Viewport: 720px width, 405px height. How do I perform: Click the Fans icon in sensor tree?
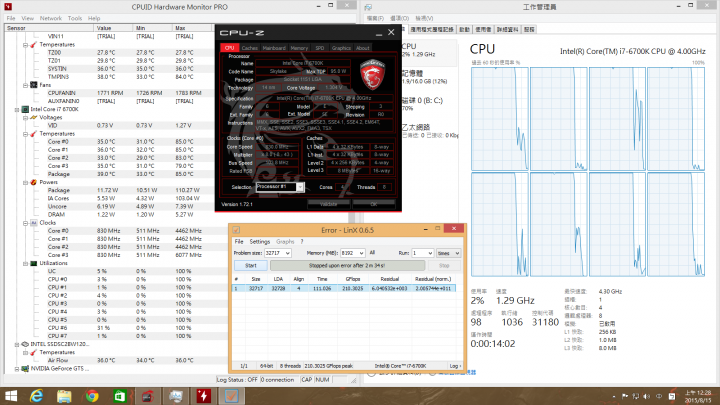[x=34, y=85]
